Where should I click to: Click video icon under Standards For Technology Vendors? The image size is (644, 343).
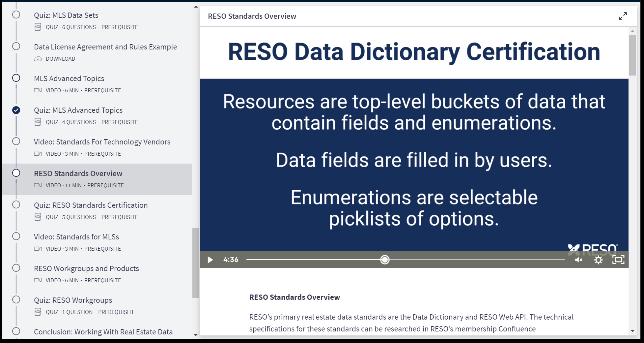pos(38,154)
